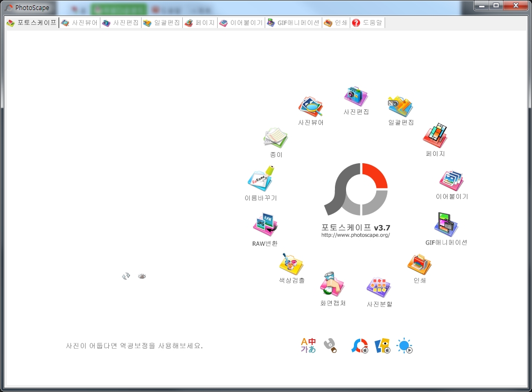532x392 pixels.
Task: Open the 인쇄 (Print) printer icon
Action: (419, 264)
